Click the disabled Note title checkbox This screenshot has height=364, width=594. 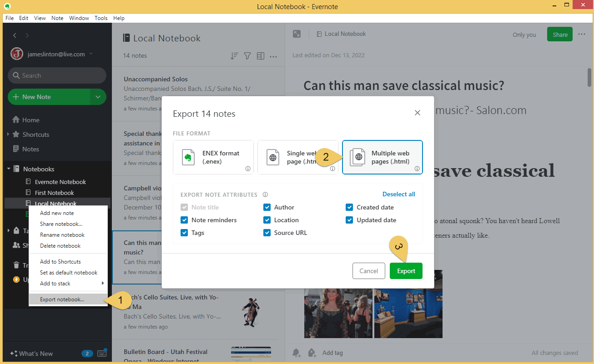point(184,207)
